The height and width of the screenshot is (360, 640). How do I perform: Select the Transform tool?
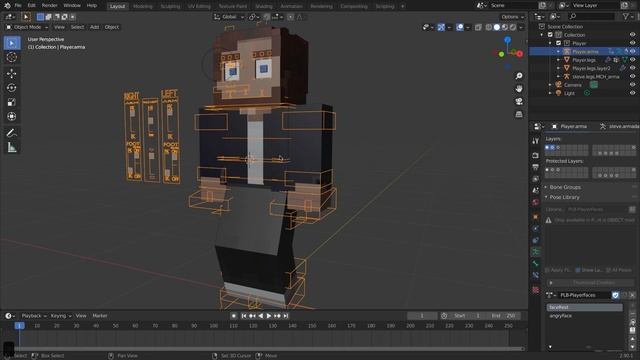pyautogui.click(x=12, y=116)
